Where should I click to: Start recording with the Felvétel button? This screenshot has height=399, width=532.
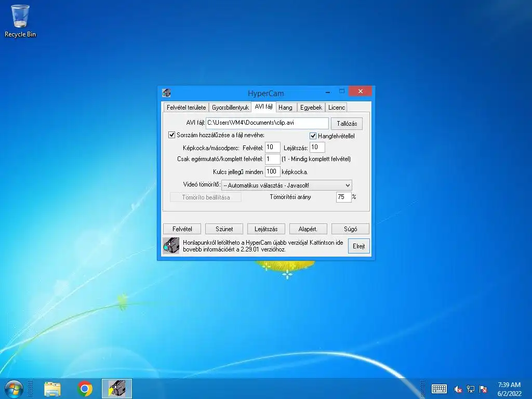pyautogui.click(x=182, y=229)
